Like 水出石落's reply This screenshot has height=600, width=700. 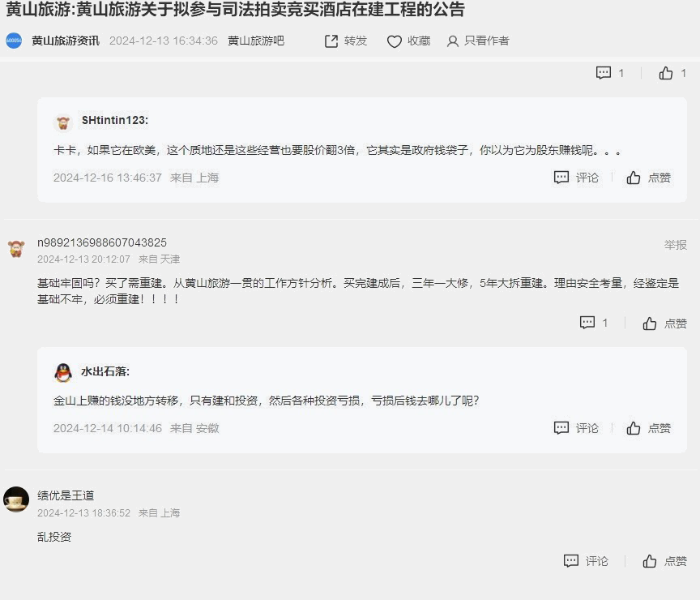tap(649, 428)
